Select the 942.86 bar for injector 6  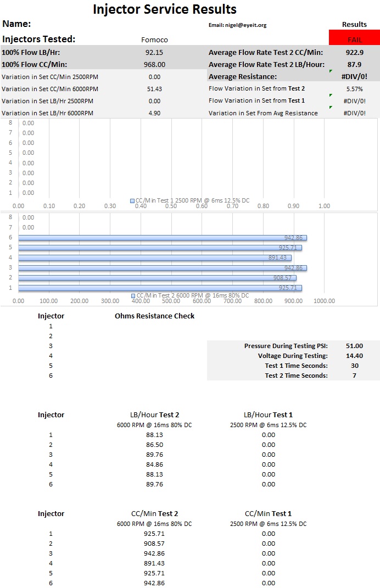pyautogui.click(x=163, y=238)
